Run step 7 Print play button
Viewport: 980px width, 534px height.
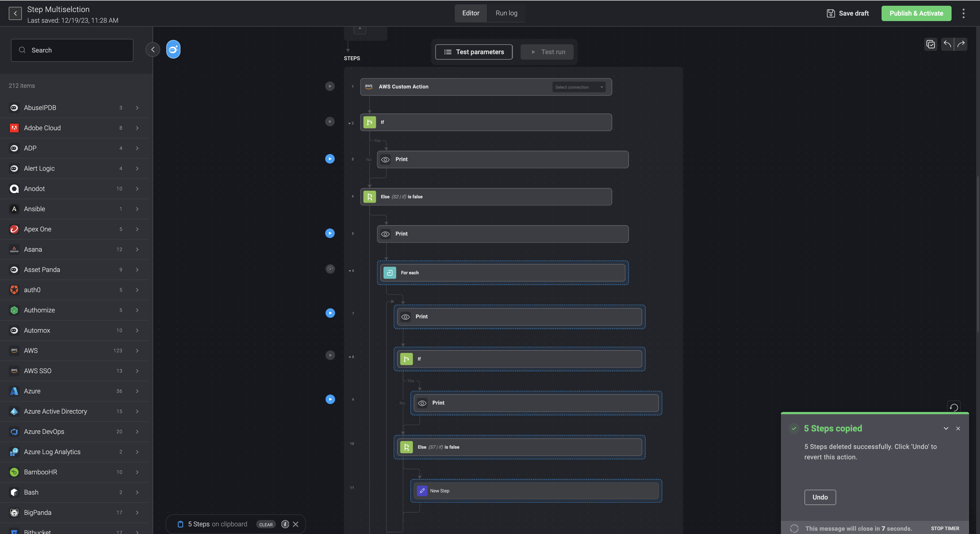[x=330, y=313]
